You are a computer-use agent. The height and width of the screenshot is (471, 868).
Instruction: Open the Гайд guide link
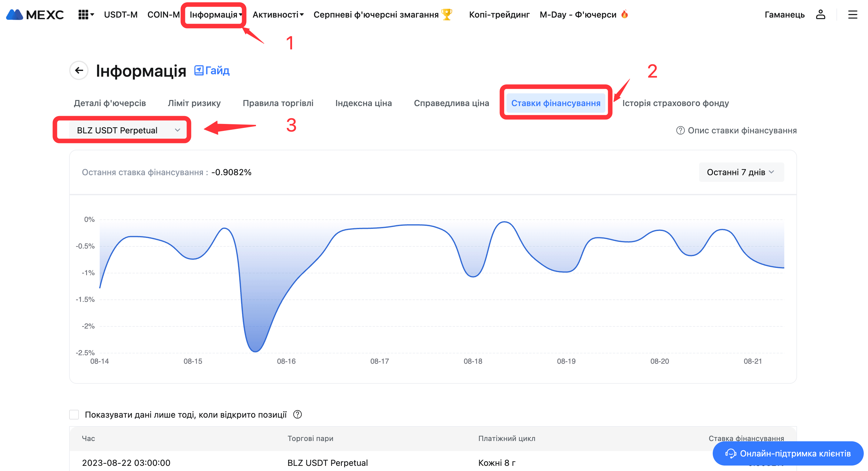[x=212, y=70]
